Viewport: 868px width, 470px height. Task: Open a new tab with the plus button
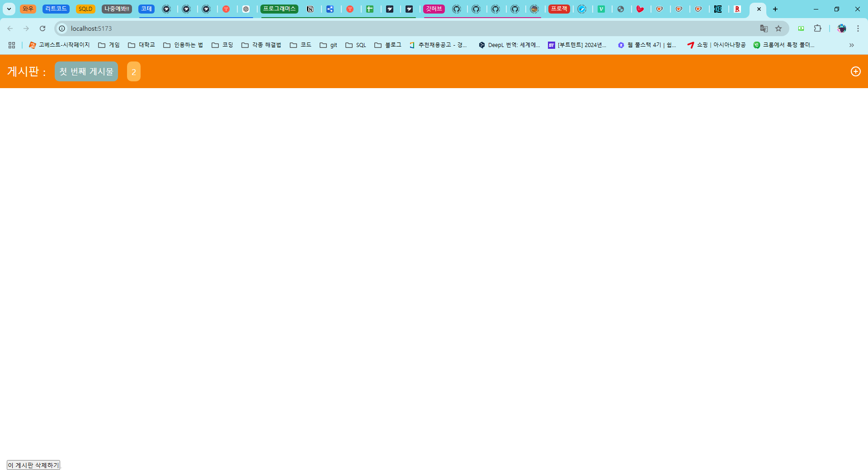pos(775,9)
